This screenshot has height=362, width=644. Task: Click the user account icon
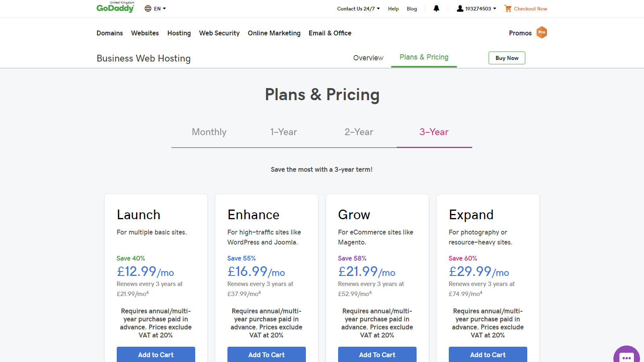tap(460, 8)
